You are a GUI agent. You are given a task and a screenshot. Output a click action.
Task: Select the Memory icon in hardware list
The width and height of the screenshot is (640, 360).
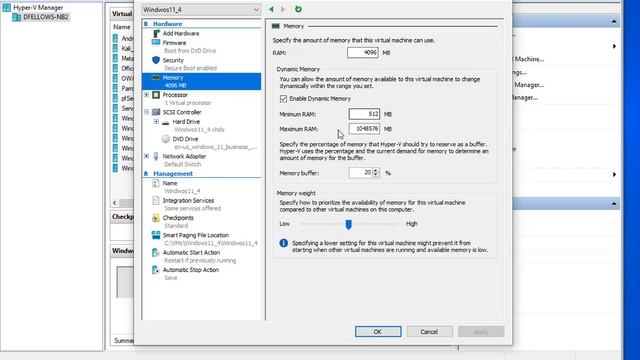coord(156,78)
